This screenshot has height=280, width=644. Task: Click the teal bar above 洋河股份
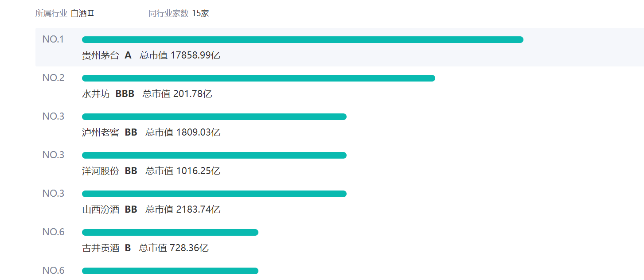[214, 156]
